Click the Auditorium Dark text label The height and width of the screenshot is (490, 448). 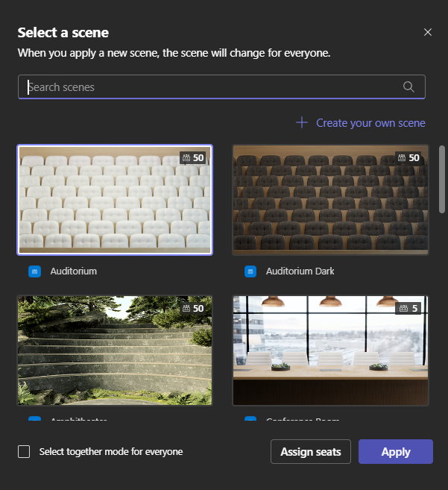[x=300, y=271]
